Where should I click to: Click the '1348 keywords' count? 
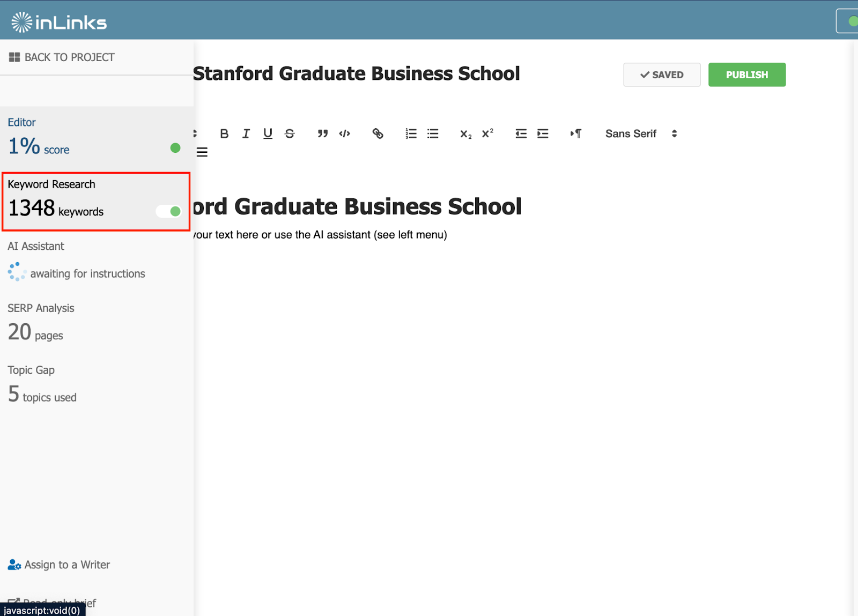56,208
